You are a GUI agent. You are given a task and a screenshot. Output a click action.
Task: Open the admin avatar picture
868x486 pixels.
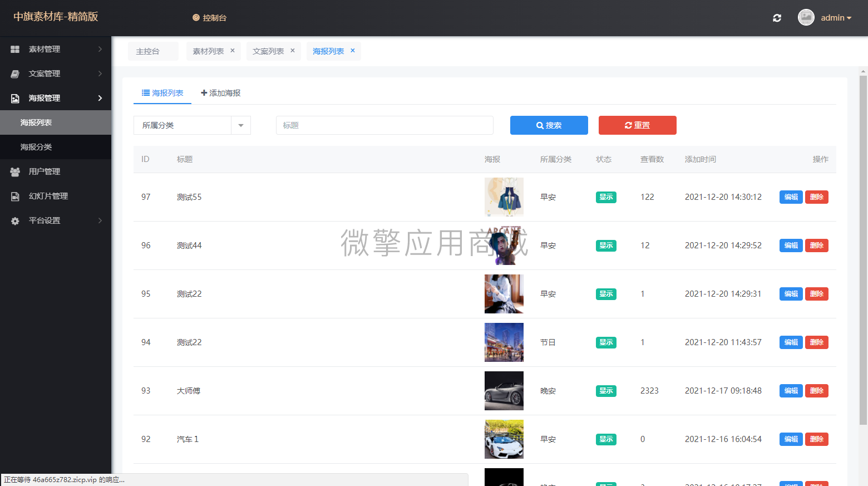pyautogui.click(x=806, y=17)
